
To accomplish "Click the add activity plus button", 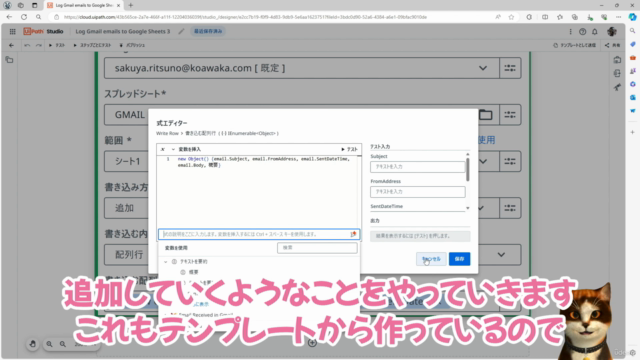I will [x=312, y=343].
